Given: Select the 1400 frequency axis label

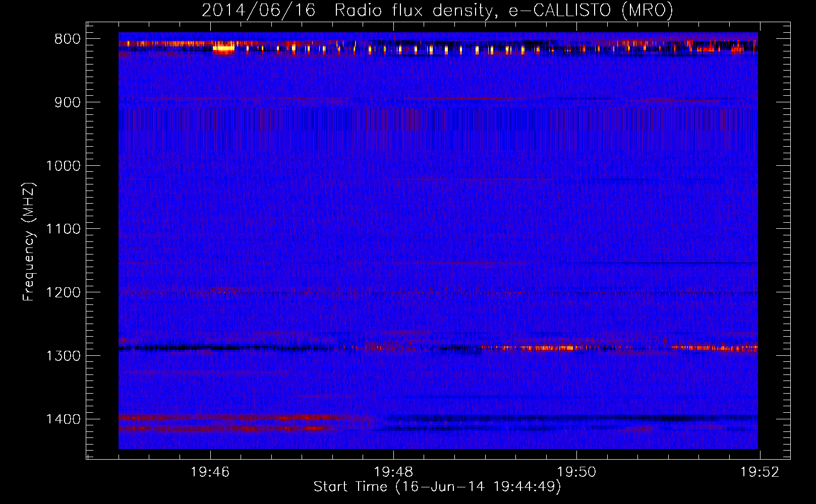Looking at the screenshot, I should pos(63,419).
